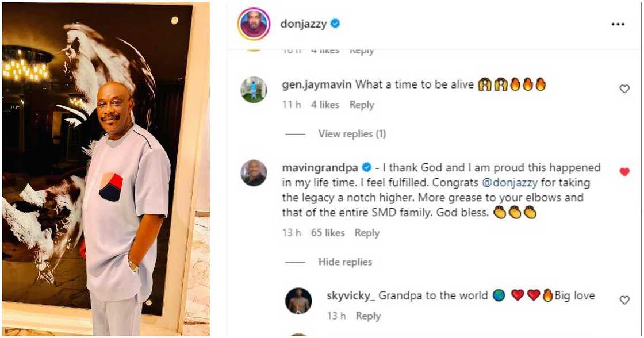Collapse the thread with Hide replies

[345, 262]
